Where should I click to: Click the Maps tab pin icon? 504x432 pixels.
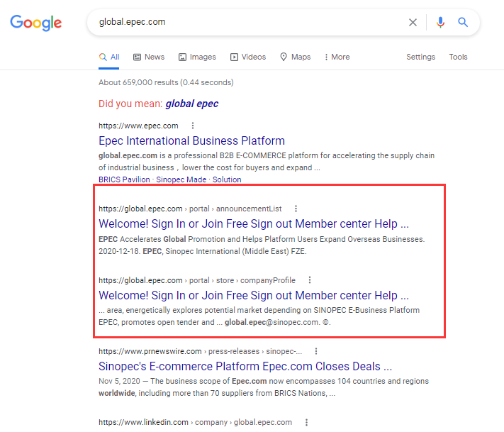pos(284,57)
